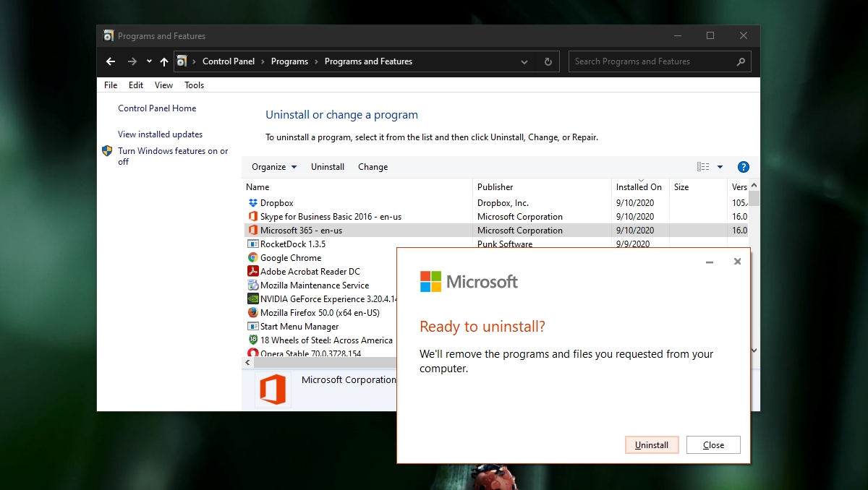Click the 18 Wheels of Steel icon
868x490 pixels.
pos(253,340)
